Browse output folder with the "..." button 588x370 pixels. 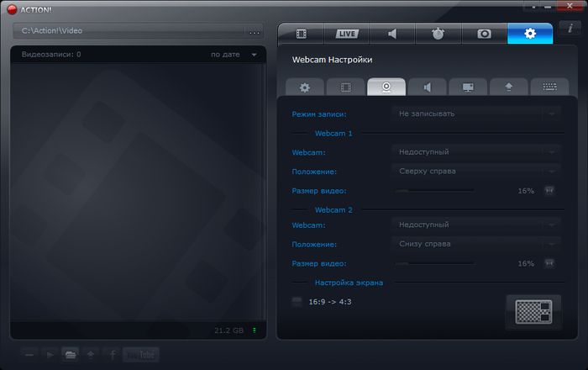click(x=255, y=31)
